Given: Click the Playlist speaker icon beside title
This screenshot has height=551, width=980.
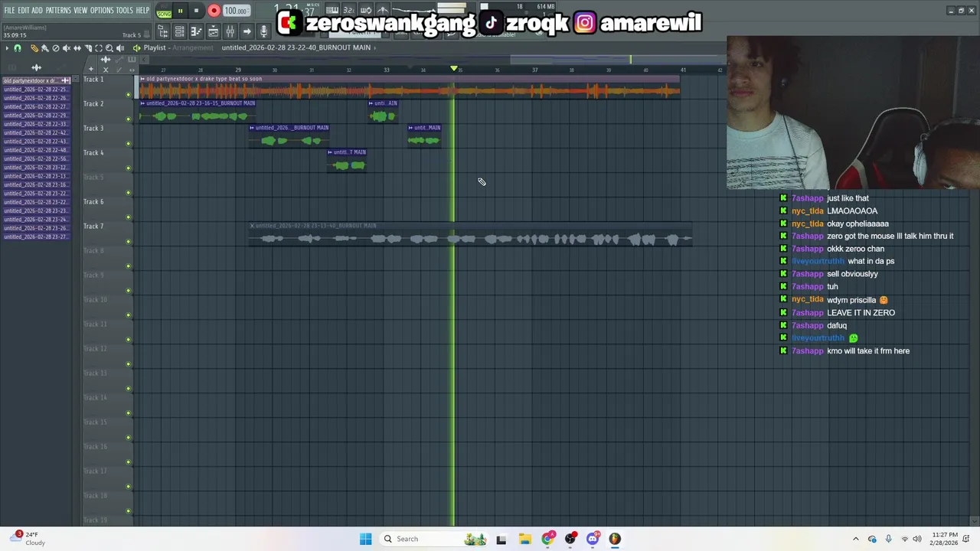Looking at the screenshot, I should pyautogui.click(x=136, y=48).
